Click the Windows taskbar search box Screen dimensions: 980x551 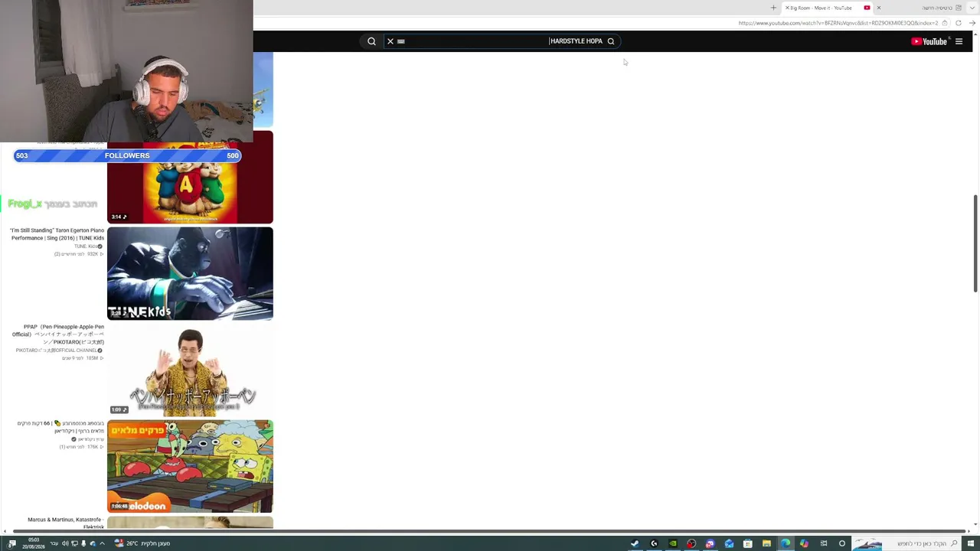tap(906, 543)
